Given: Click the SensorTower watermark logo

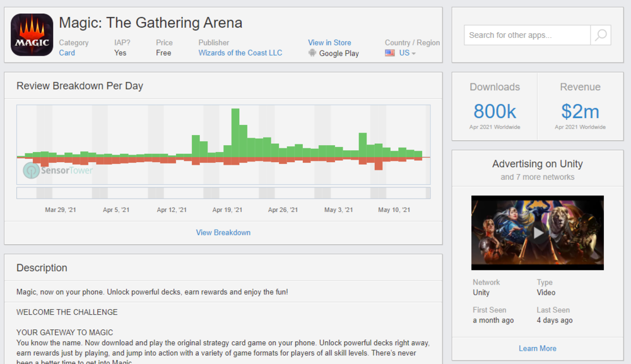Looking at the screenshot, I should 32,170.
